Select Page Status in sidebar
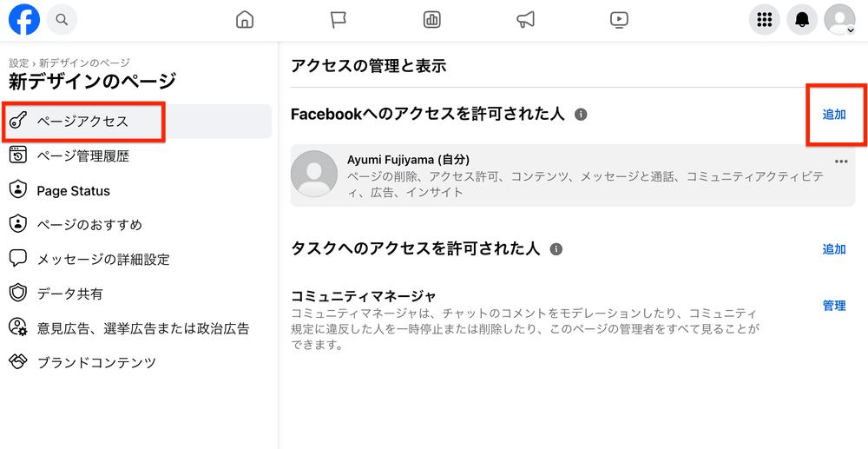 pyautogui.click(x=73, y=191)
